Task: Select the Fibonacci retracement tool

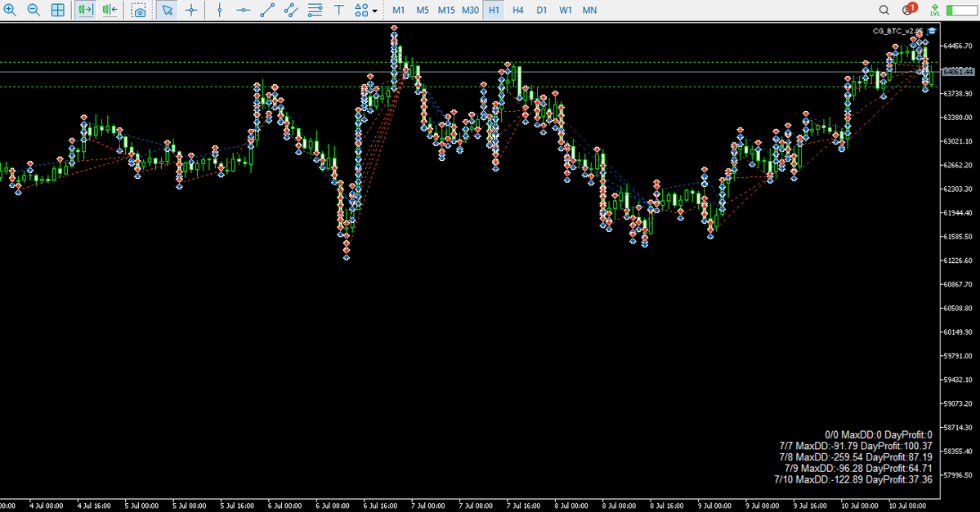Action: click(315, 10)
